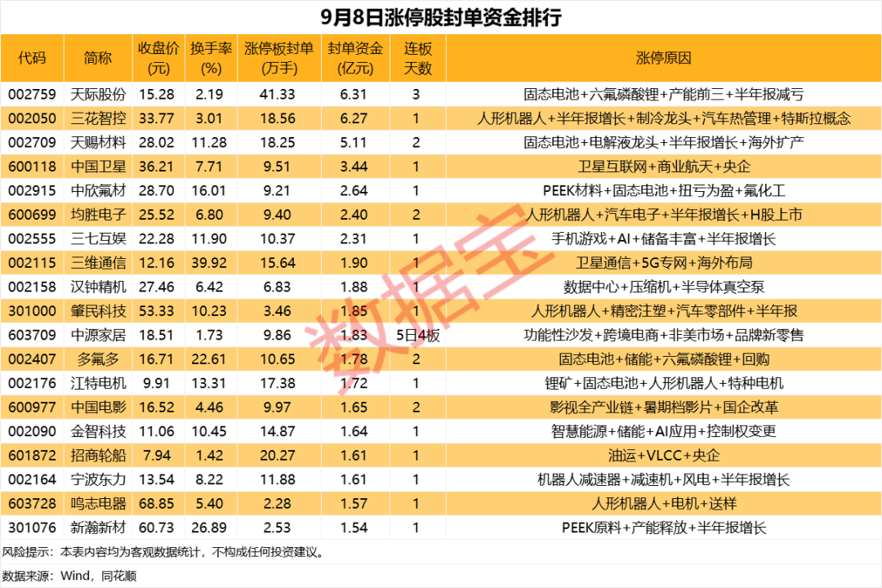Select stock code 002555
882x588 pixels.
(32, 238)
